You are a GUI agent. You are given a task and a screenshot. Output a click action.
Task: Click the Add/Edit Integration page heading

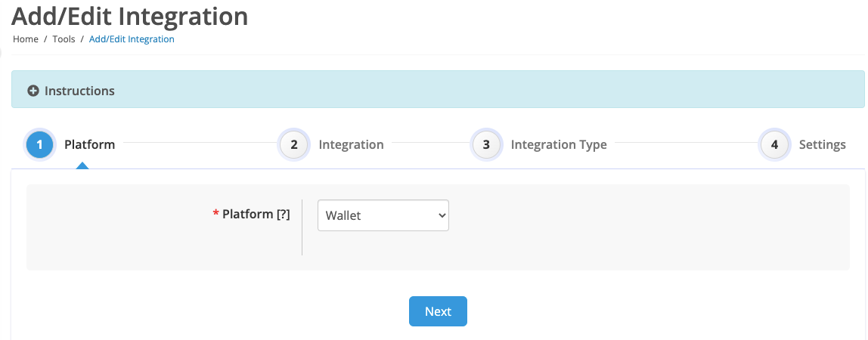click(x=130, y=17)
